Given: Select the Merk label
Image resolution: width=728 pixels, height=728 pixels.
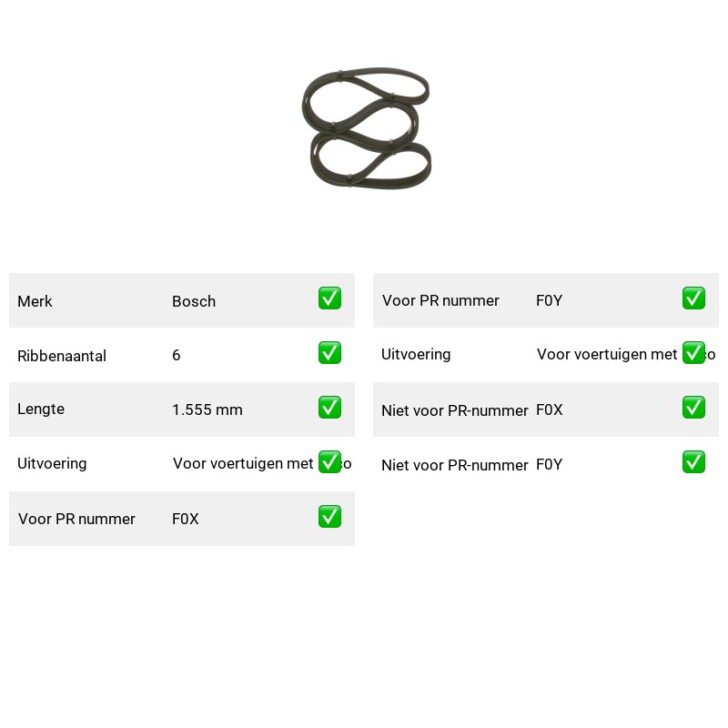Looking at the screenshot, I should pos(35,301).
